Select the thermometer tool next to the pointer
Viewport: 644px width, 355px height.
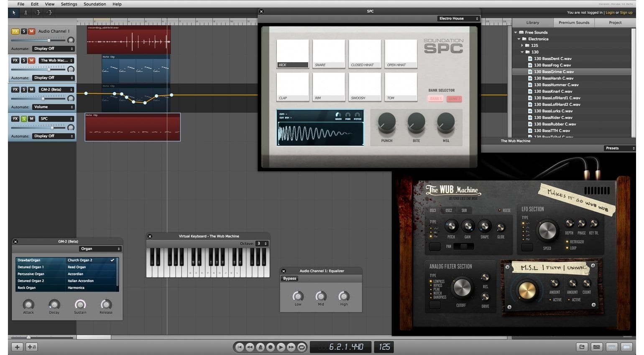tap(26, 13)
